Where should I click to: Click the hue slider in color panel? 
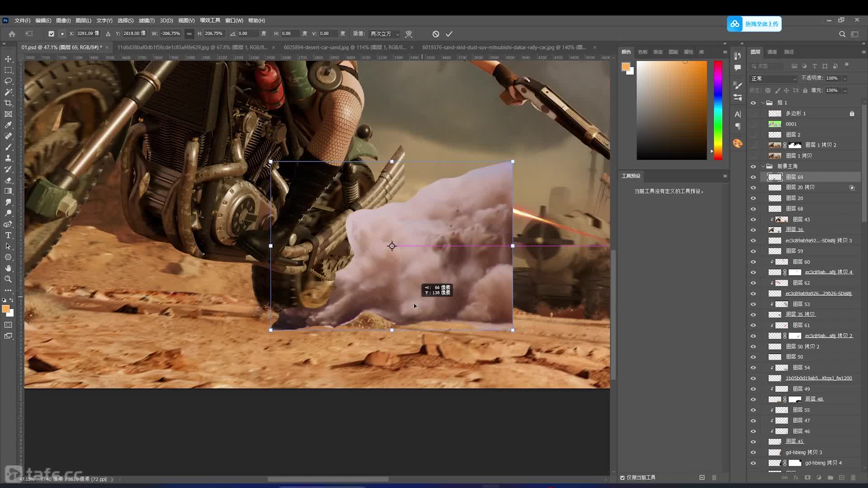coord(718,110)
